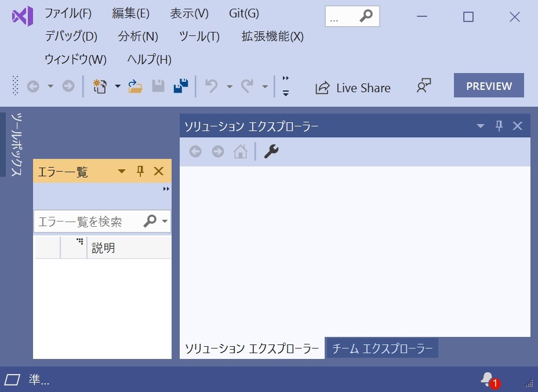Image resolution: width=538 pixels, height=392 pixels.
Task: Select the wrench icon in Solution Explorer
Action: [x=270, y=151]
